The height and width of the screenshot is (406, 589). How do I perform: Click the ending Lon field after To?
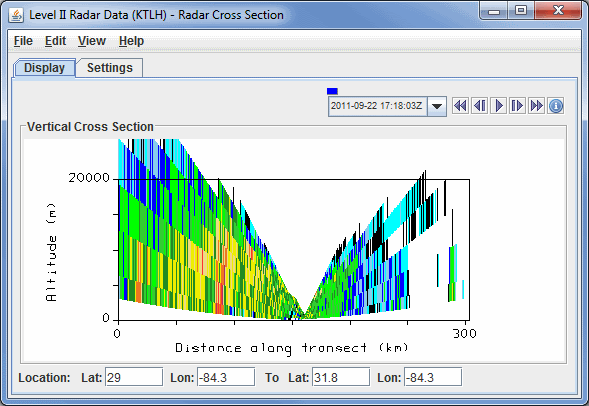pyautogui.click(x=433, y=377)
